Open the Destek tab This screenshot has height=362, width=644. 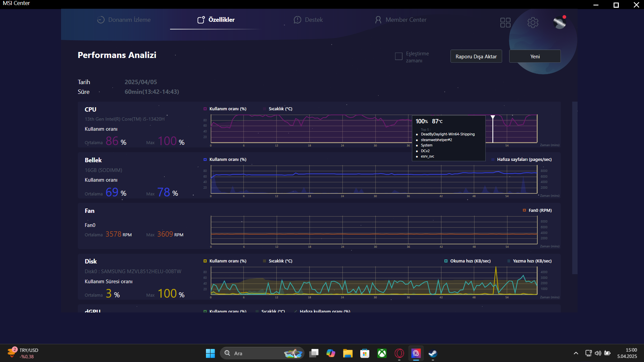point(308,20)
